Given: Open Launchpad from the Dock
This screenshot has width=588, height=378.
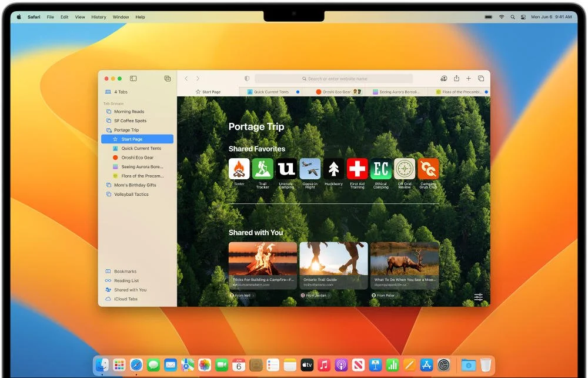Looking at the screenshot, I should click(119, 364).
